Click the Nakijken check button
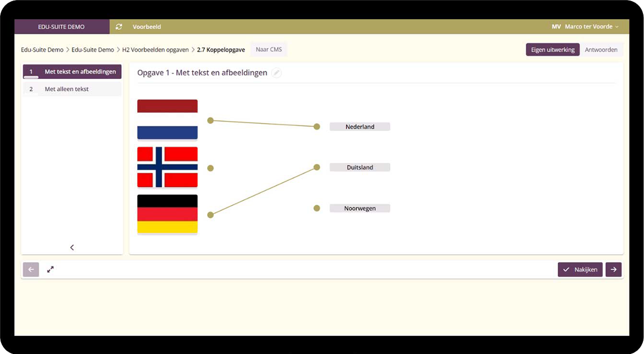Viewport: 644px width, 354px height. (x=580, y=270)
